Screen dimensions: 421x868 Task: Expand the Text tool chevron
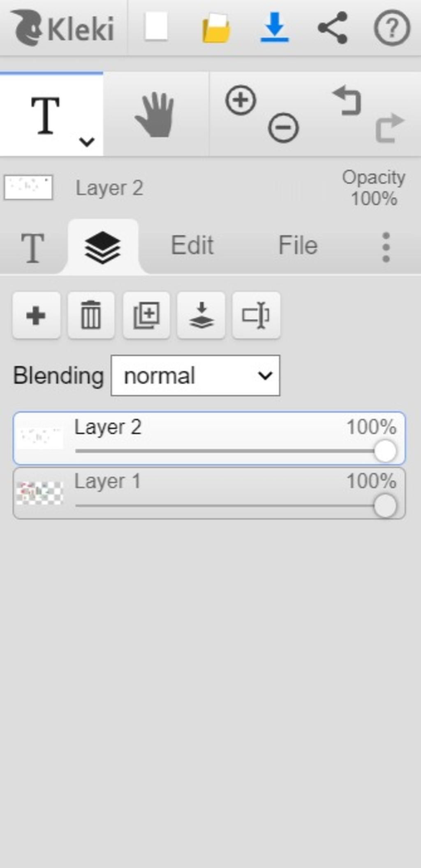click(x=87, y=142)
